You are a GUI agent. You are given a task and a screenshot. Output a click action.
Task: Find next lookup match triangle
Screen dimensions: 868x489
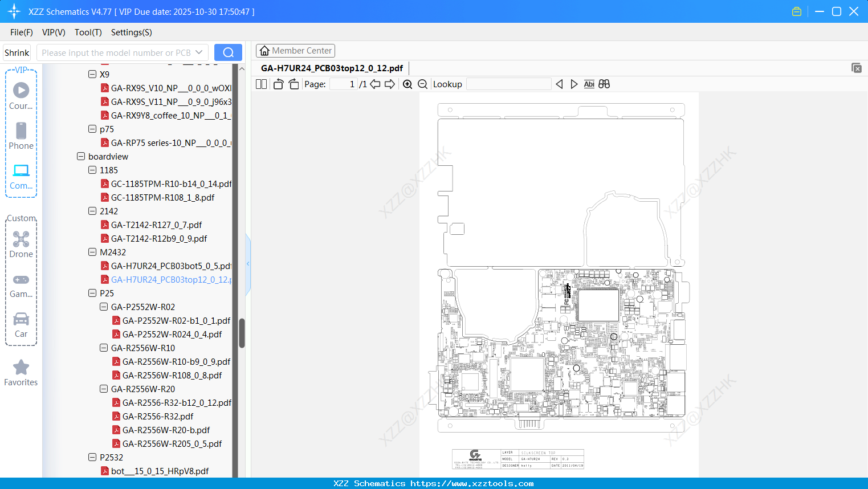(x=574, y=84)
